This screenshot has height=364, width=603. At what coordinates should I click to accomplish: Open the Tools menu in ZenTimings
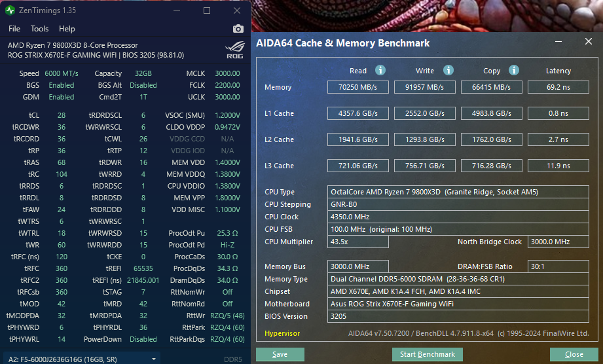(x=39, y=29)
